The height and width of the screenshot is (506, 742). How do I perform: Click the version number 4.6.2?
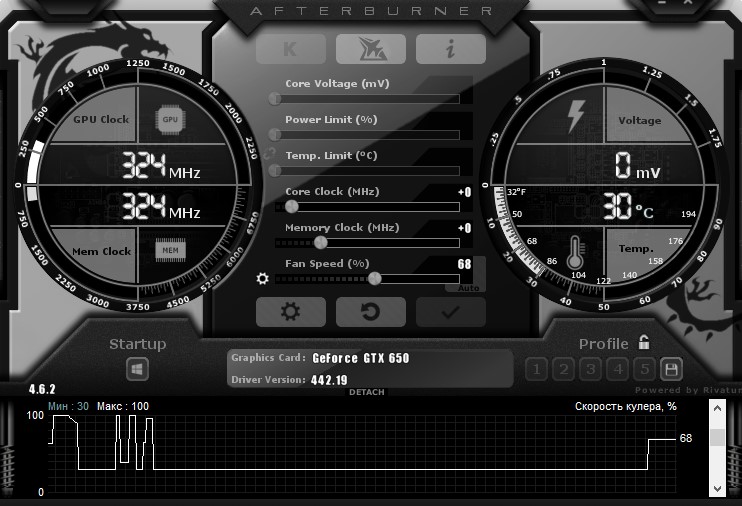tap(42, 390)
